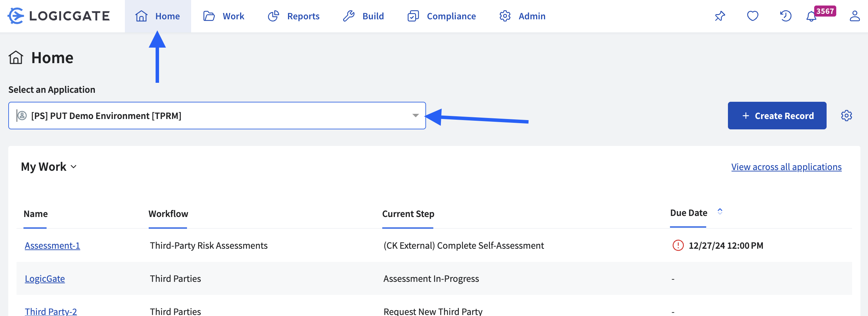The width and height of the screenshot is (868, 316).
Task: Open recent history clock icon
Action: [x=786, y=16]
